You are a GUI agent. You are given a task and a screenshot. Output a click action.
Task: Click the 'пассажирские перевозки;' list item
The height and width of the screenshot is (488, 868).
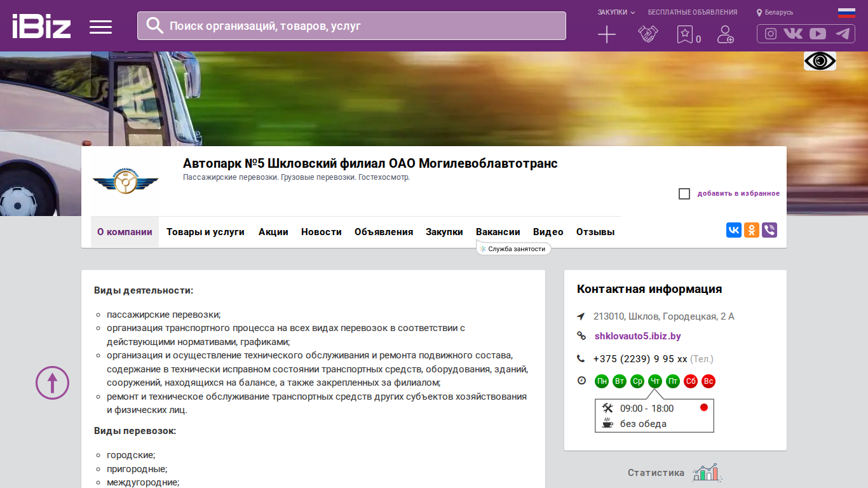(163, 315)
